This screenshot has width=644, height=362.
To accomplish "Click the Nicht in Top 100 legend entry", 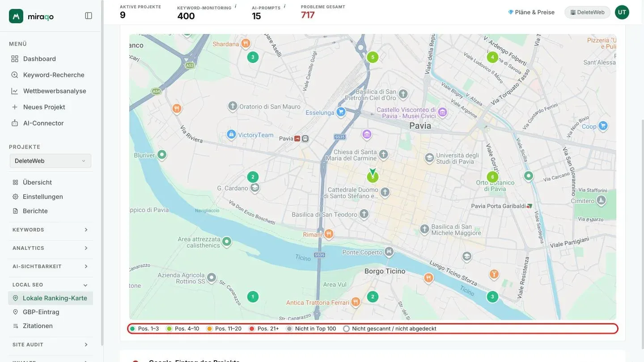I will pyautogui.click(x=311, y=329).
